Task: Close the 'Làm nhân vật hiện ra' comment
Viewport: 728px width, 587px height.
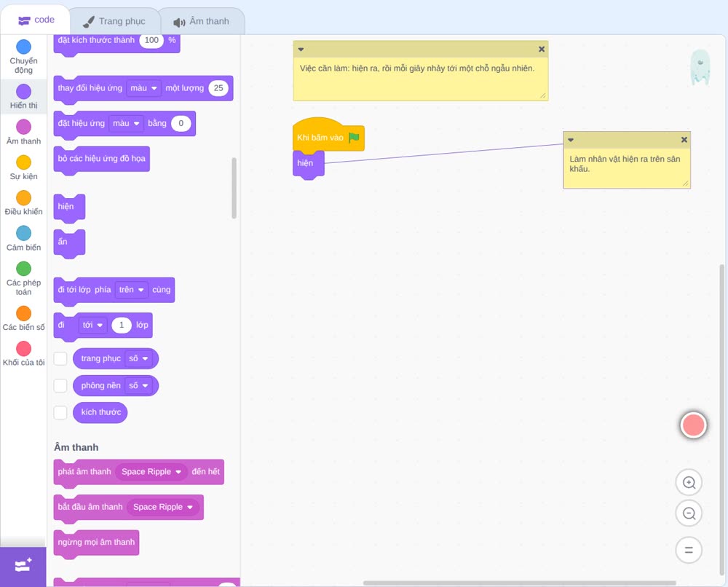Action: pyautogui.click(x=684, y=140)
